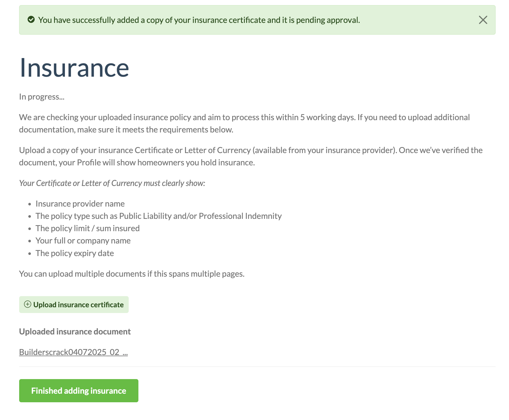Open the uploaded Builderscrack04072025 document link

pos(73,352)
